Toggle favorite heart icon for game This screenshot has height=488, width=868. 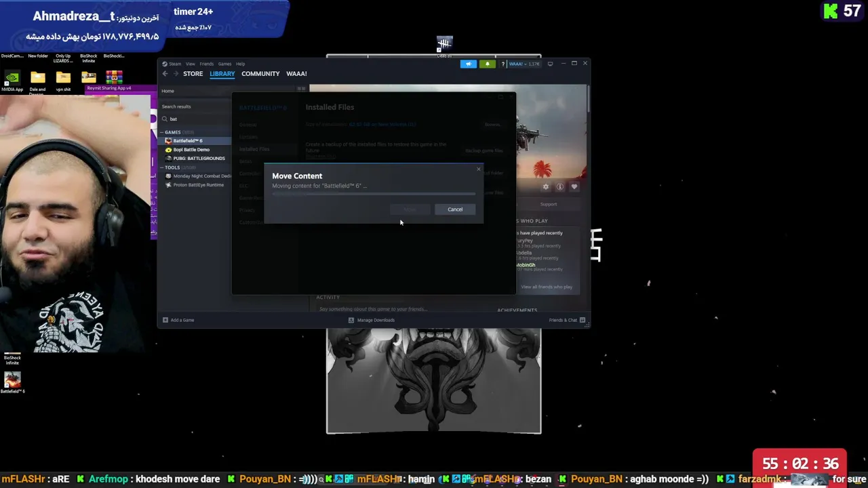pyautogui.click(x=574, y=186)
